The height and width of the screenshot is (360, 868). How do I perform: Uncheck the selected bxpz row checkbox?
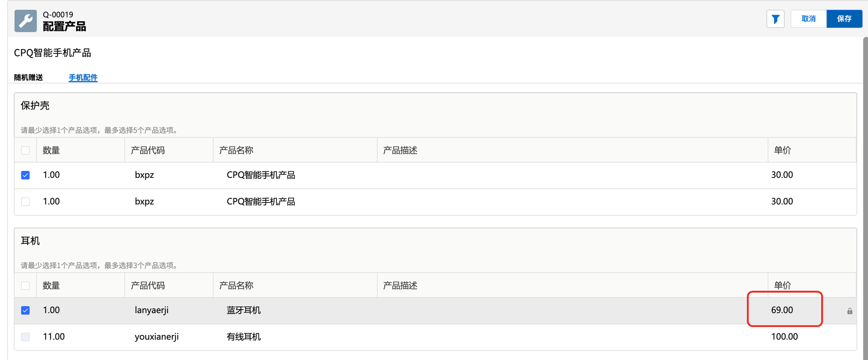click(x=26, y=175)
